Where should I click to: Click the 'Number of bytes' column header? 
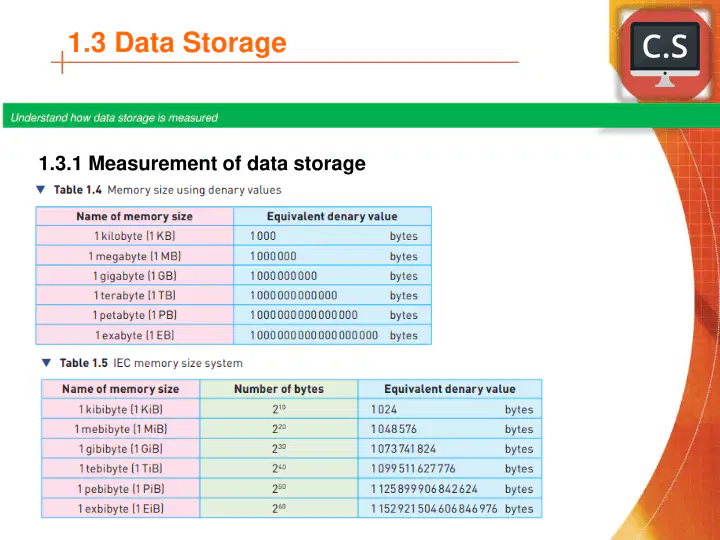point(279,389)
